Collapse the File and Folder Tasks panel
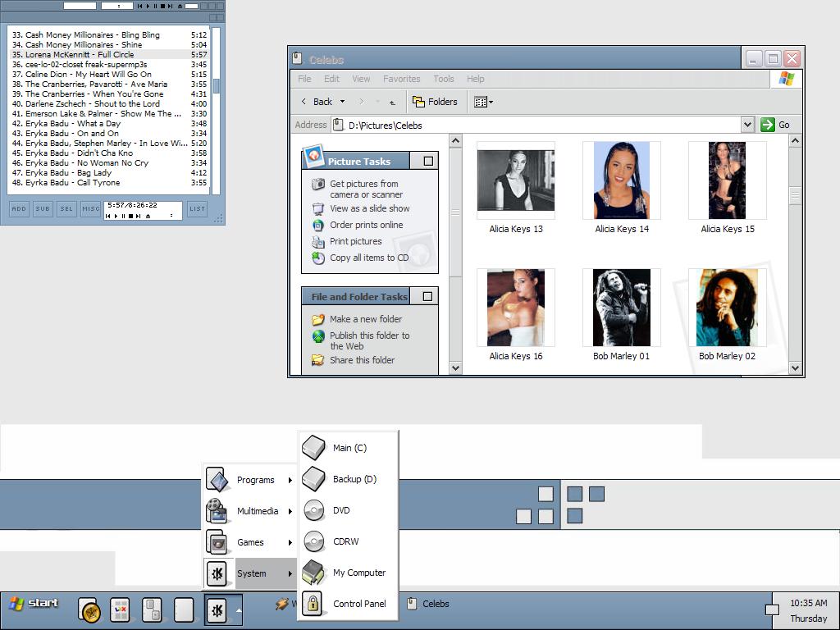840x630 pixels. point(427,296)
